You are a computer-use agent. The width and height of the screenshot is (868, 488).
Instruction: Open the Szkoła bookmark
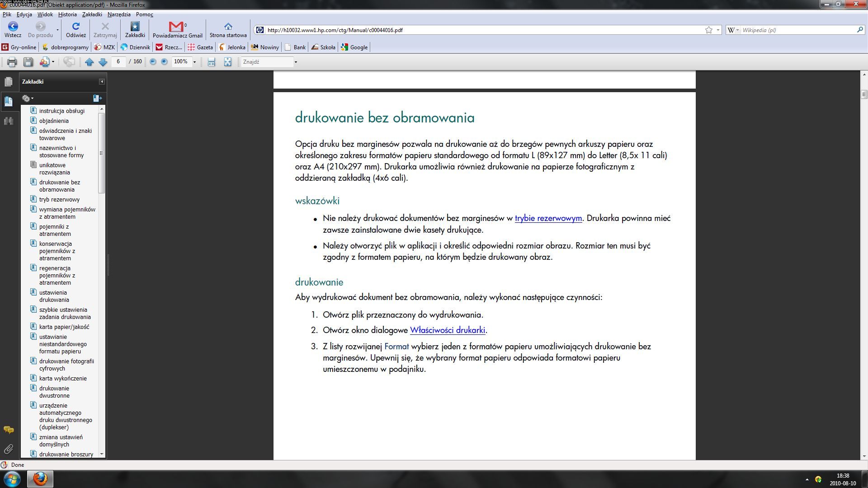[323, 47]
